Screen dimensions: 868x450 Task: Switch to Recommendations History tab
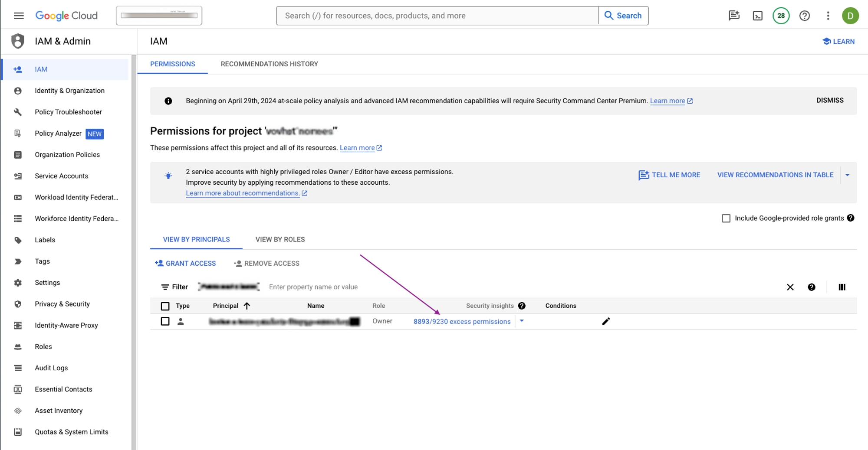click(x=269, y=64)
